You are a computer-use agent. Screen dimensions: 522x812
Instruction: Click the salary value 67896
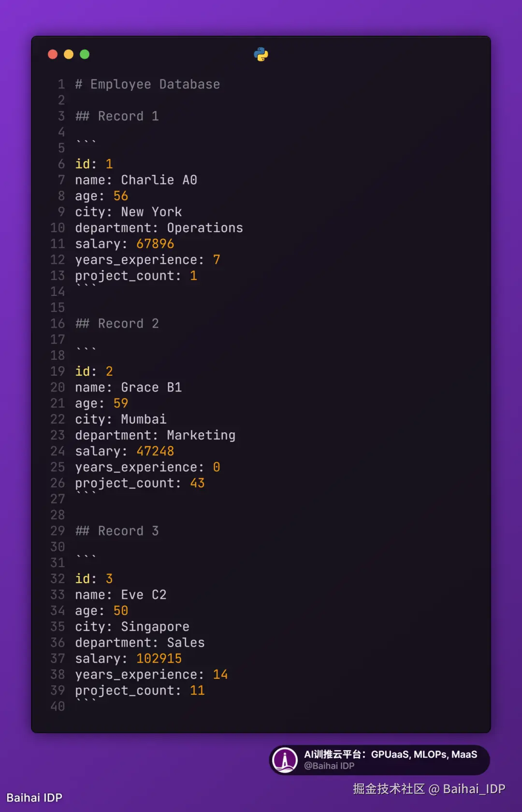point(155,243)
